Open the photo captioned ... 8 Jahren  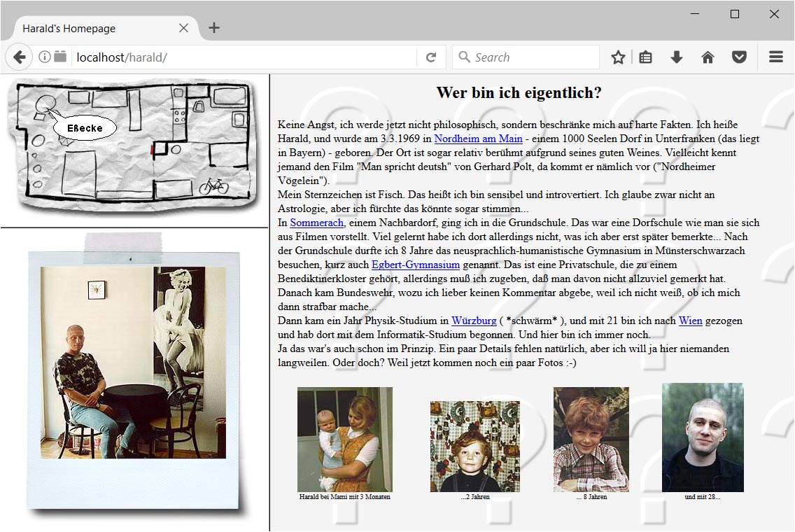coord(591,439)
